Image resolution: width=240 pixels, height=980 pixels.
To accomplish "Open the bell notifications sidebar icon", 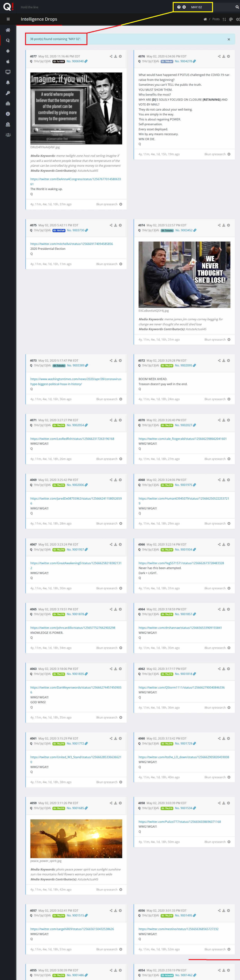I will [8, 82].
